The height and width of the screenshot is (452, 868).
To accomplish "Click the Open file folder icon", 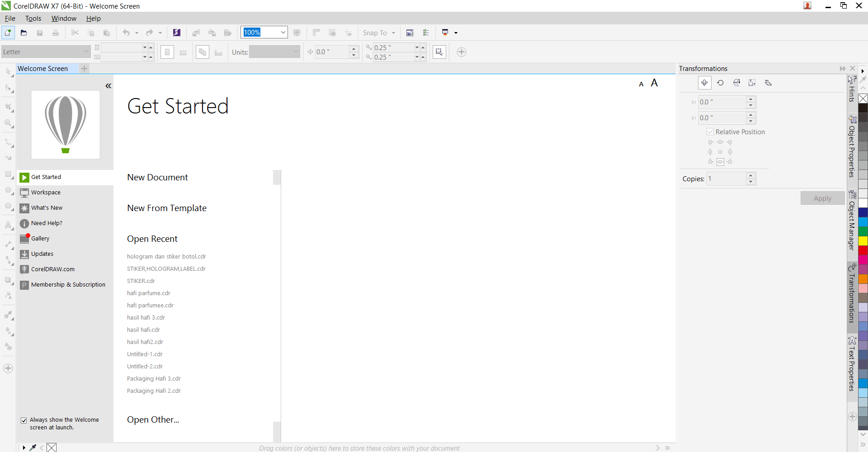I will coord(24,33).
